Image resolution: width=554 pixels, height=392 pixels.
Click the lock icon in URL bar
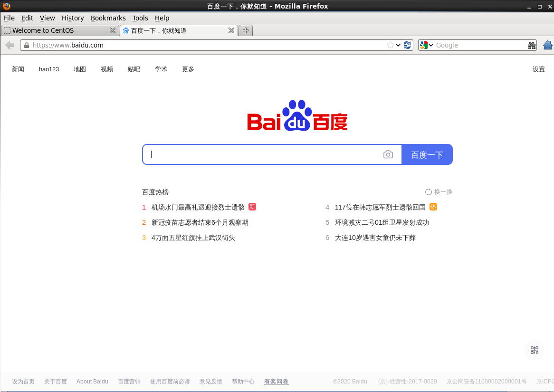[x=27, y=45]
